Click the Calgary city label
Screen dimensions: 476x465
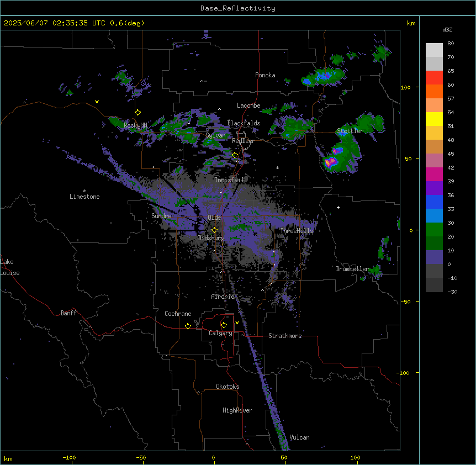coord(220,333)
